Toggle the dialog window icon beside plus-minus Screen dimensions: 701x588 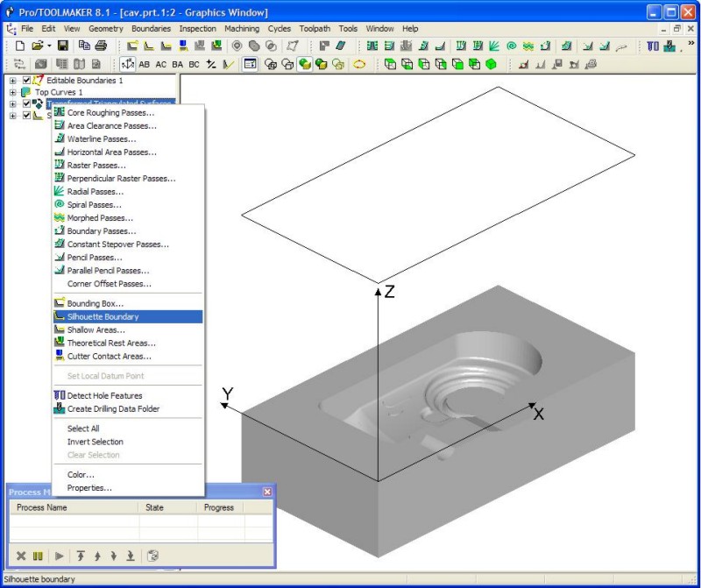tap(250, 64)
